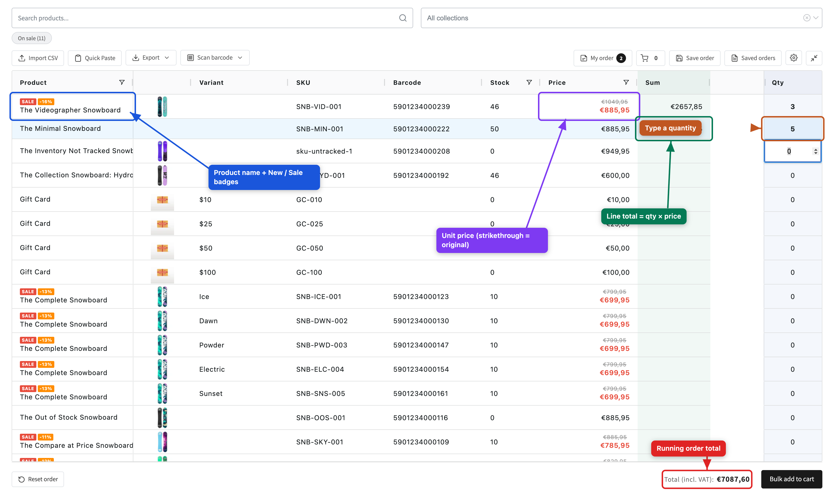Click Videographer sum €2657,85
The width and height of the screenshot is (834, 504).
[686, 107]
